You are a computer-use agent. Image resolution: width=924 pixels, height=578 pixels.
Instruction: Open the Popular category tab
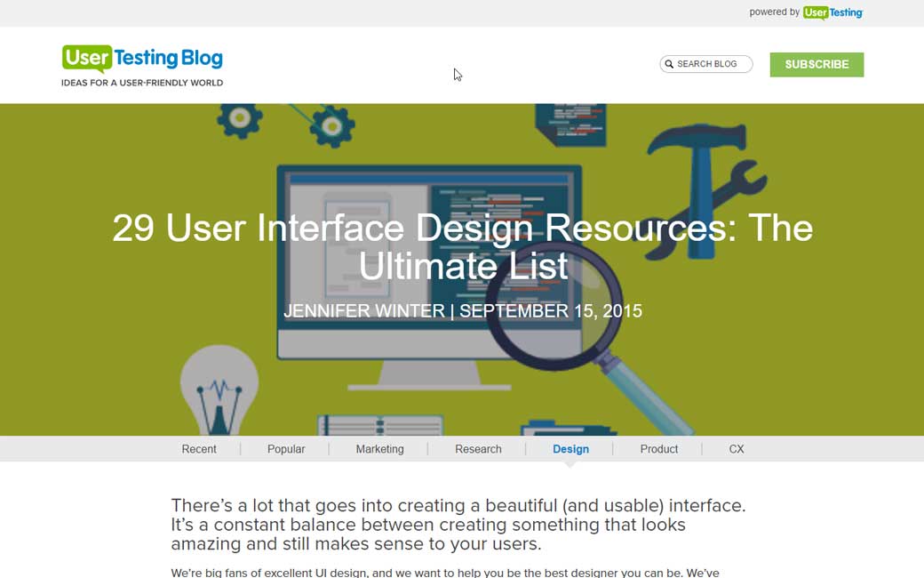(286, 449)
